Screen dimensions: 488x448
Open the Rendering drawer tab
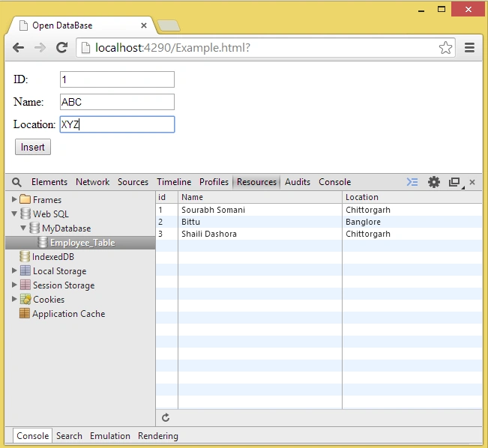[x=158, y=436]
